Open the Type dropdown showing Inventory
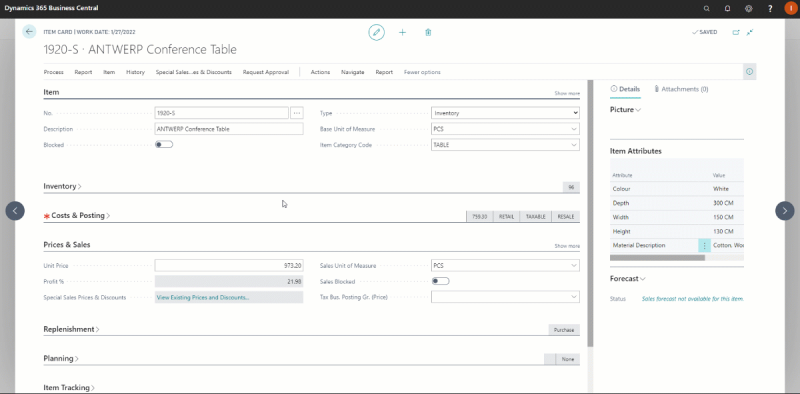 click(505, 113)
